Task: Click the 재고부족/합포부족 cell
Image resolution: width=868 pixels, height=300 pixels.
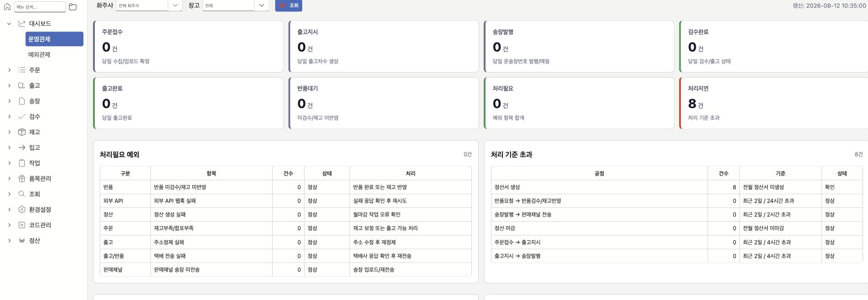Action: 212,228
